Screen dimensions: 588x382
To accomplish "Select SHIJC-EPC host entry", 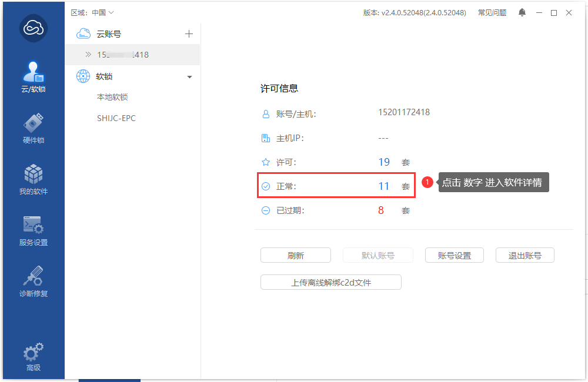I will tap(116, 118).
